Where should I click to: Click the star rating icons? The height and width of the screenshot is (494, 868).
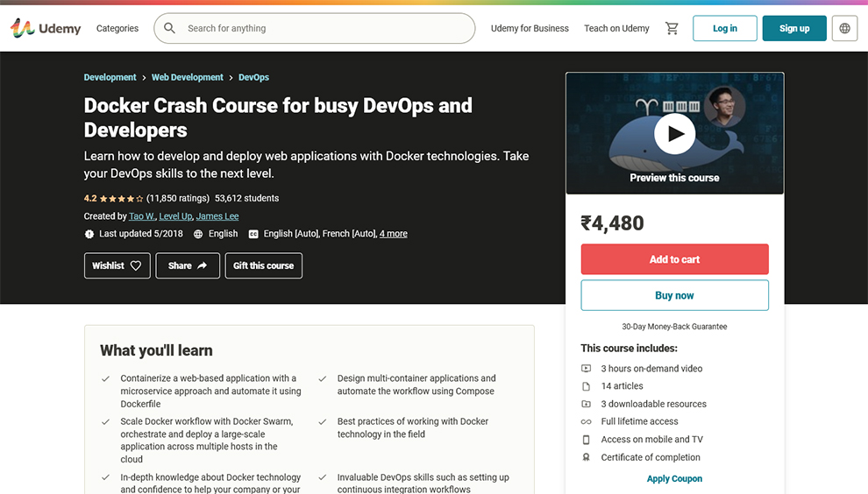click(x=121, y=198)
